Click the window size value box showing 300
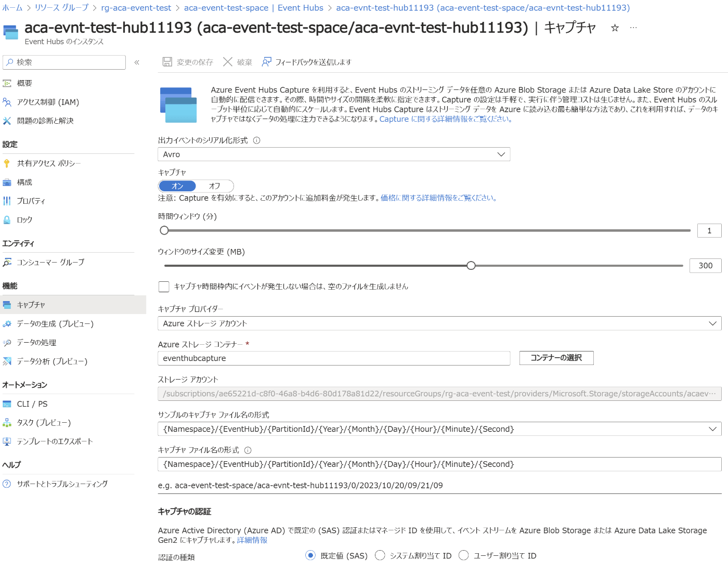Image resolution: width=728 pixels, height=573 pixels. click(706, 266)
